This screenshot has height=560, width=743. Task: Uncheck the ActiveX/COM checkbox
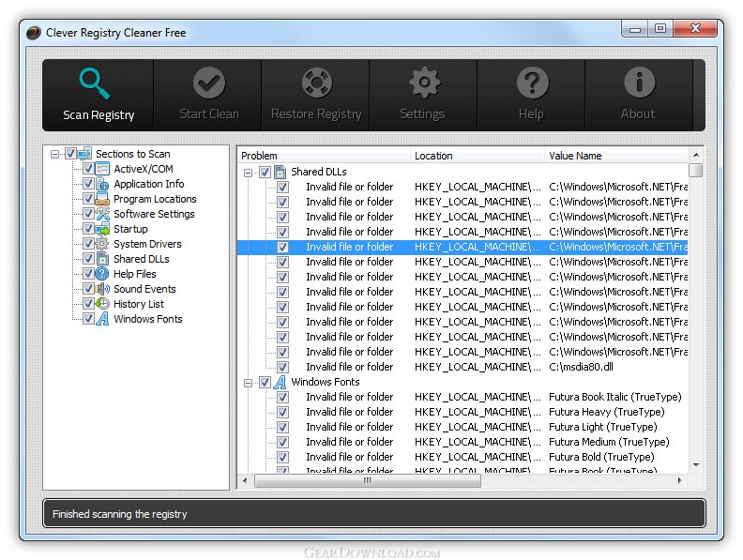[x=88, y=169]
